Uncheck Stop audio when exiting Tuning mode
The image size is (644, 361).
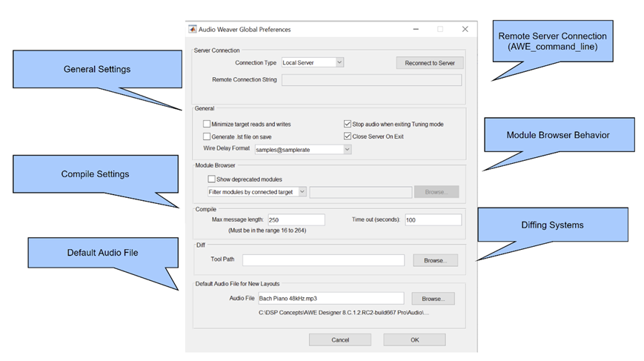click(x=348, y=125)
